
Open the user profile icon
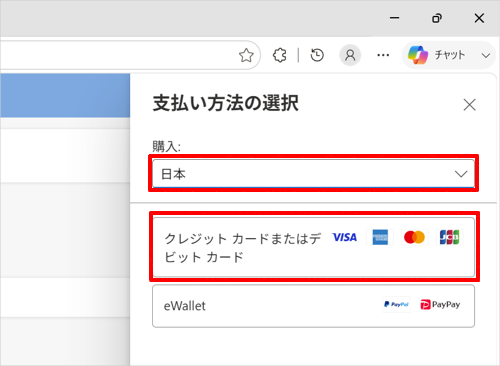tap(350, 55)
